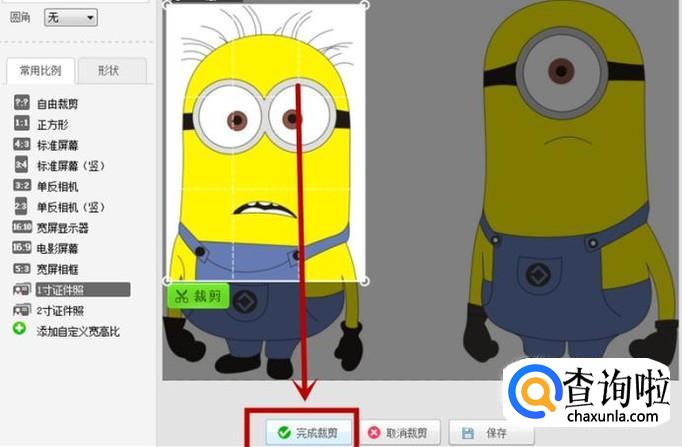Choose the 1:1 square (正方形) ratio icon
This screenshot has height=447, width=682.
pos(20,123)
